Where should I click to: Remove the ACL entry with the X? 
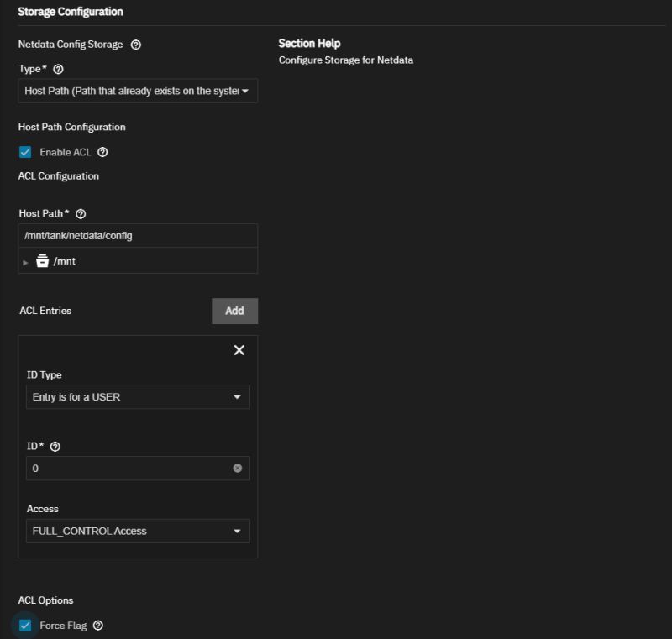point(239,350)
